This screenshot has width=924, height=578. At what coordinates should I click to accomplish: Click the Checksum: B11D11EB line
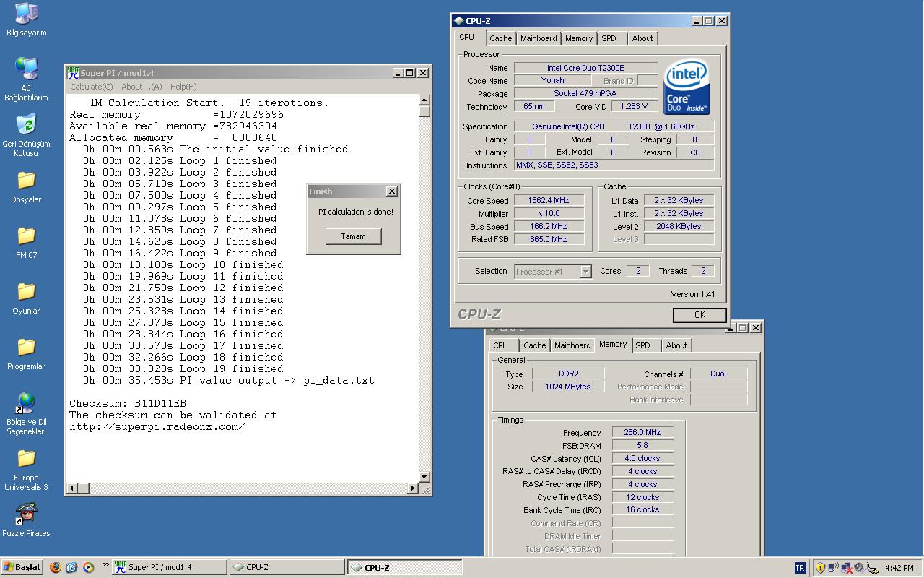pos(128,403)
